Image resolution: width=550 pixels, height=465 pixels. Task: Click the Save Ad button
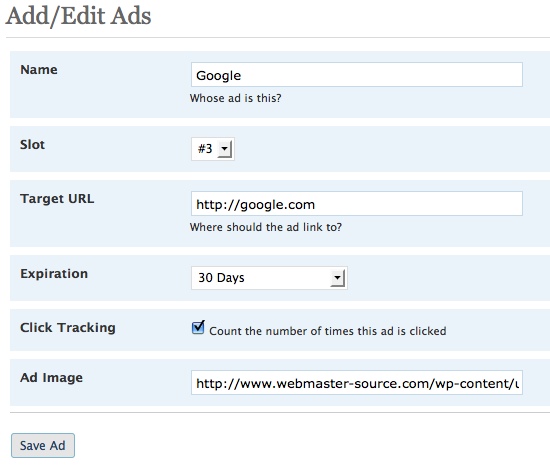(43, 446)
